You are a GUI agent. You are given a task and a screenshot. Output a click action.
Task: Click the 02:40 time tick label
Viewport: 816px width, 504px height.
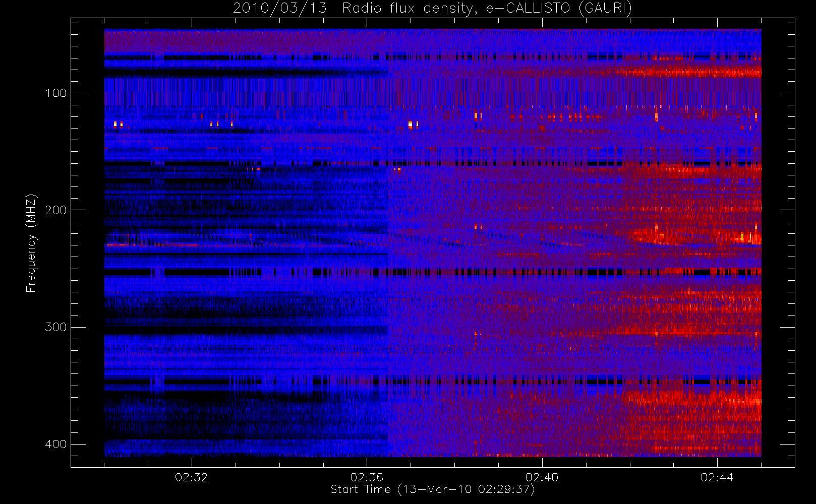coord(542,477)
